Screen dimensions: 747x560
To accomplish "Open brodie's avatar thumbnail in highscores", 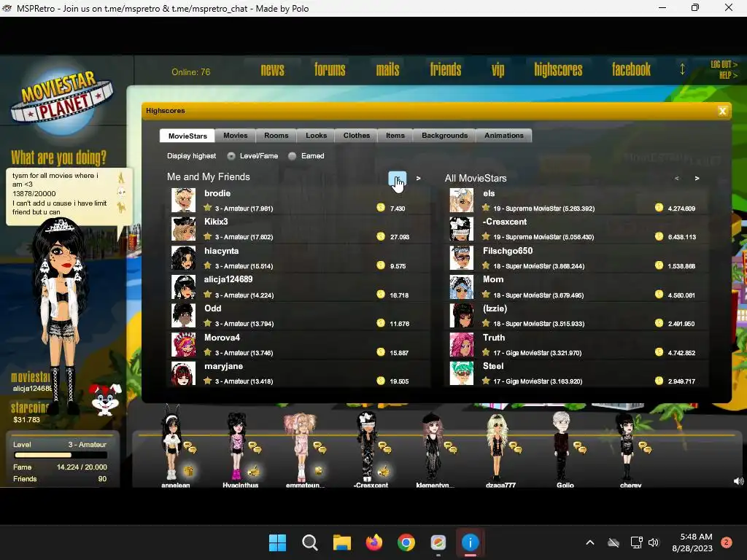I will point(183,200).
